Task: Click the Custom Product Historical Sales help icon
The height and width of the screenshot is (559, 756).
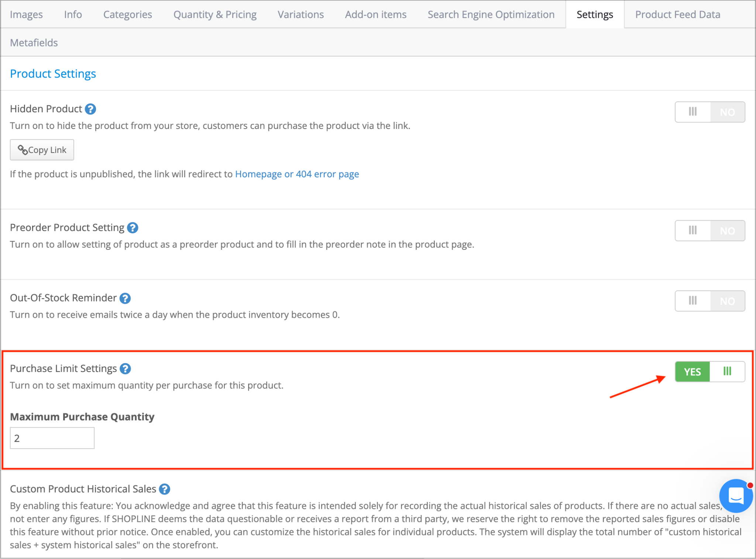Action: tap(164, 489)
